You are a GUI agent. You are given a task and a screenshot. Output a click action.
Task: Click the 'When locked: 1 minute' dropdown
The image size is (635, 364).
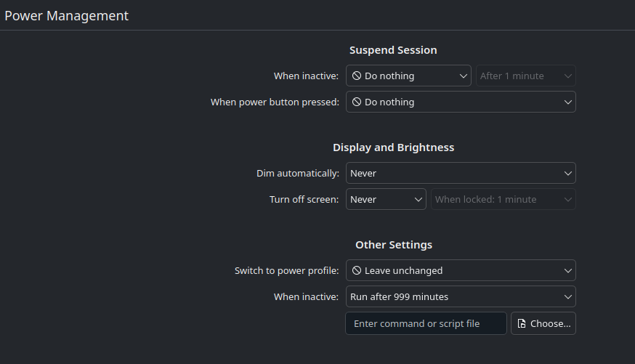pyautogui.click(x=503, y=200)
